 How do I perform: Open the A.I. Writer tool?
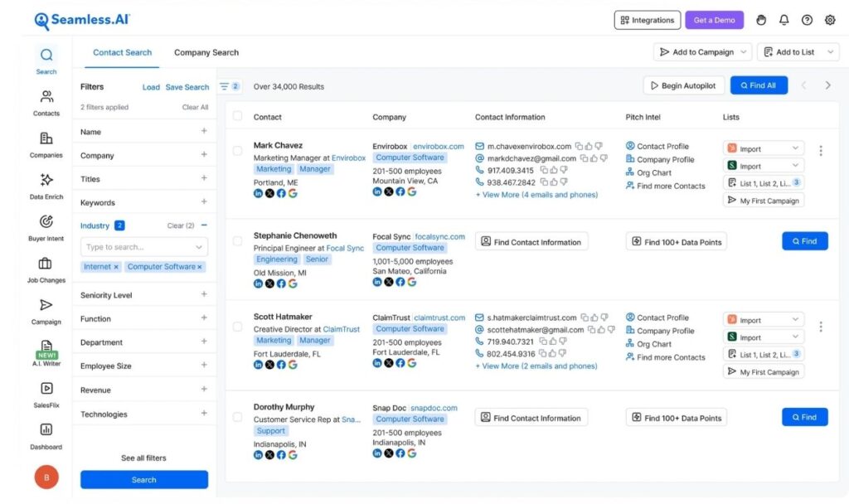pos(46,353)
